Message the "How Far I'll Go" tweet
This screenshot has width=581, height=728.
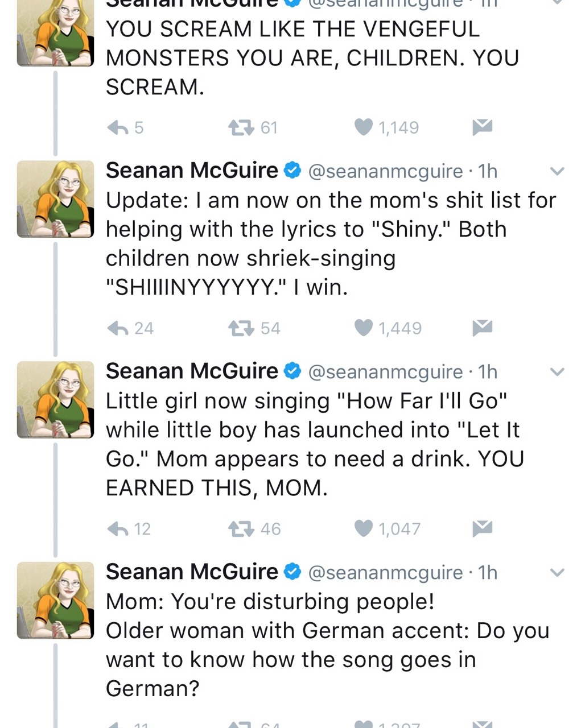pos(482,528)
